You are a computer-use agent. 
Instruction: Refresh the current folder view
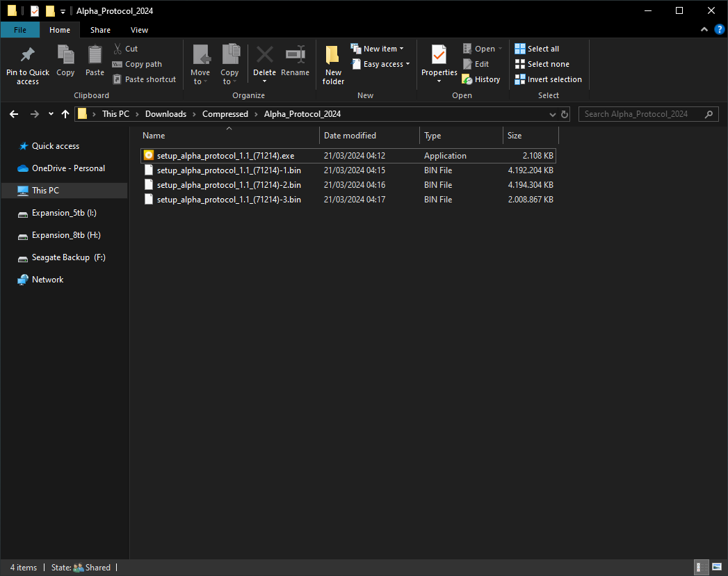tap(565, 114)
